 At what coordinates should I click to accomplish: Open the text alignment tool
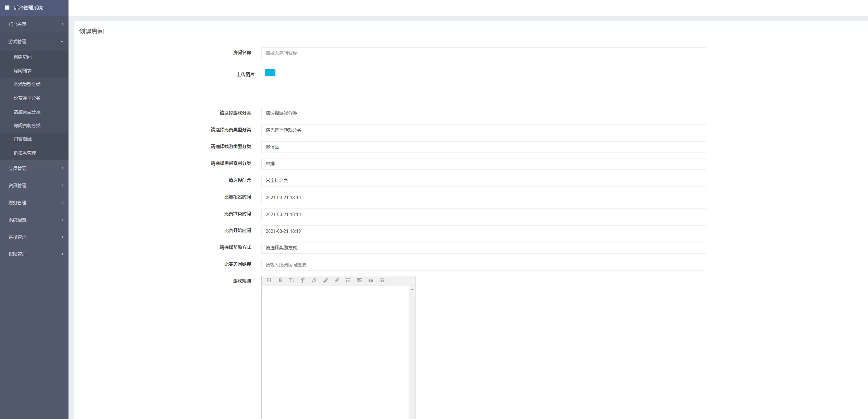(x=359, y=280)
